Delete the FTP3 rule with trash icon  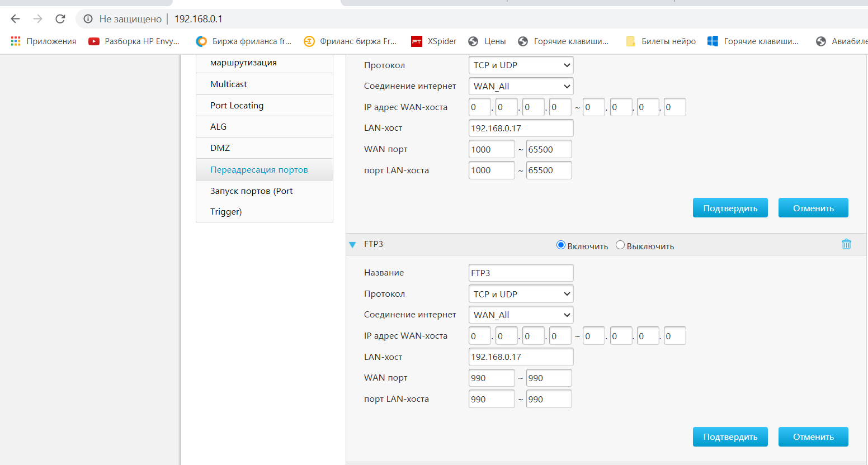(846, 244)
